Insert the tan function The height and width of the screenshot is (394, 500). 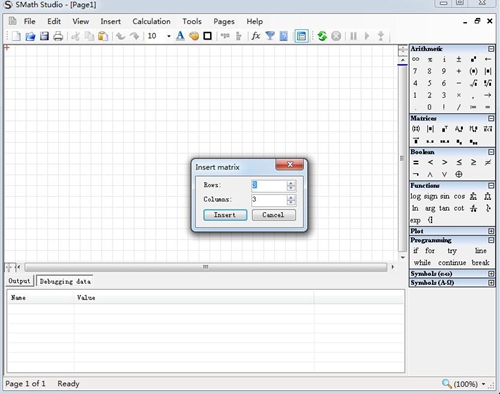[x=444, y=208]
